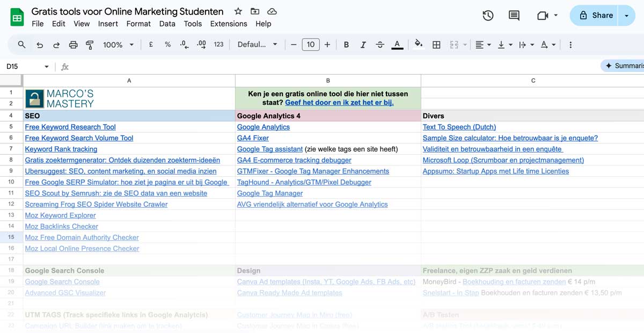Click the Print icon

(x=74, y=45)
